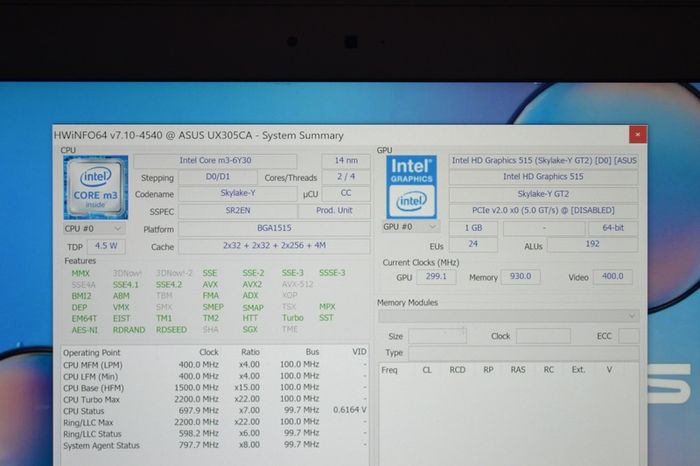Click the Freq column header in memory timings

[389, 370]
